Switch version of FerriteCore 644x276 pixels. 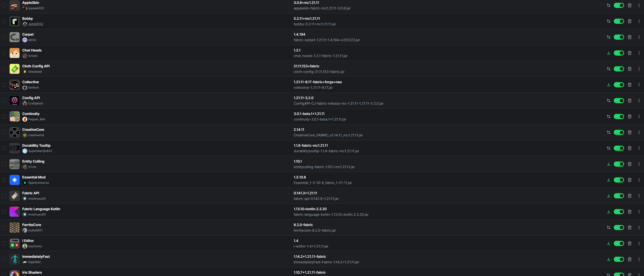608,228
